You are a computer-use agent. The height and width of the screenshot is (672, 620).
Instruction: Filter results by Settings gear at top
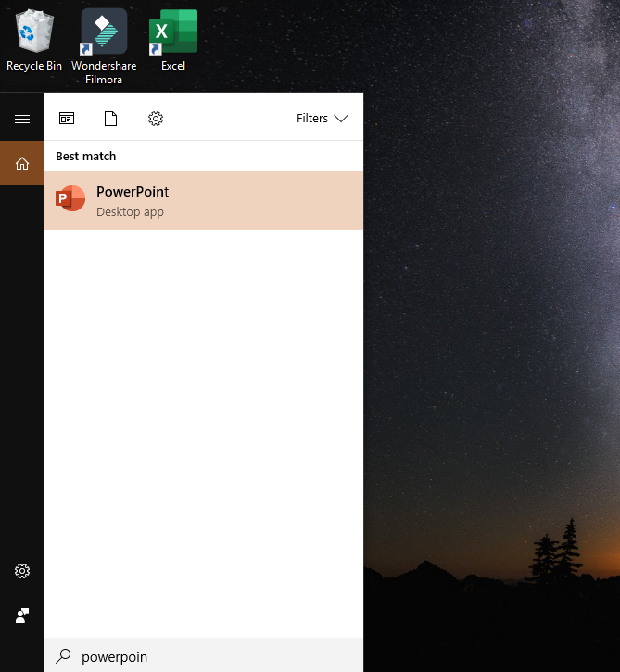click(x=156, y=119)
